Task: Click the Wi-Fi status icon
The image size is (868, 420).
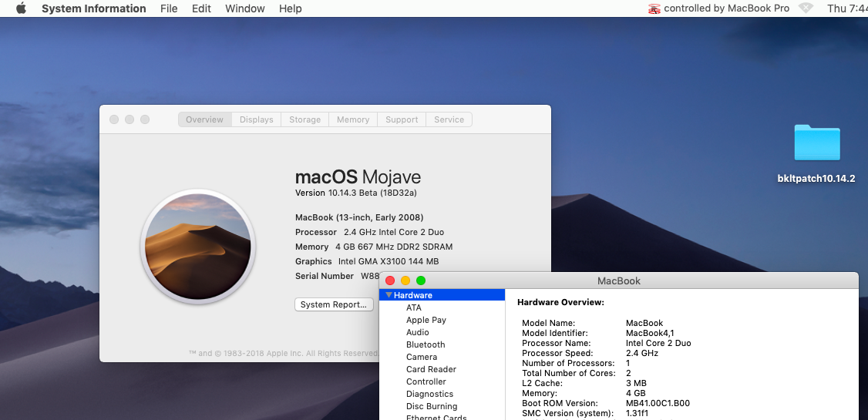Action: pos(806,8)
